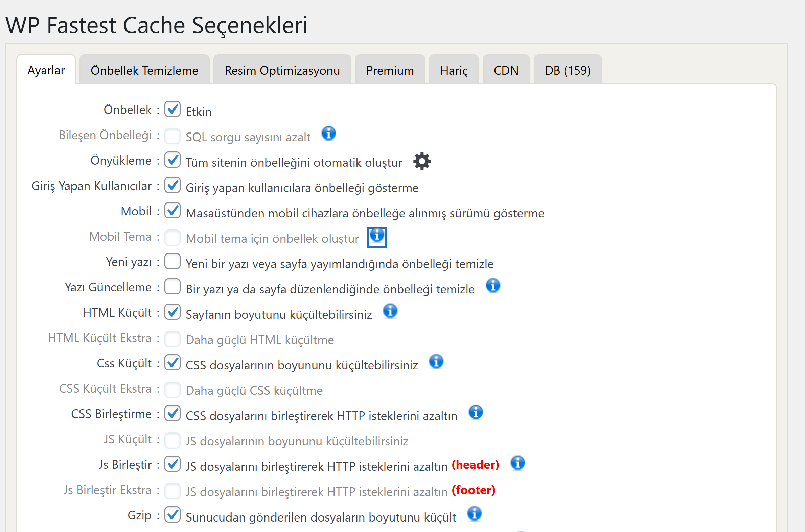Click info icon beside HTML Küçült

tap(390, 311)
